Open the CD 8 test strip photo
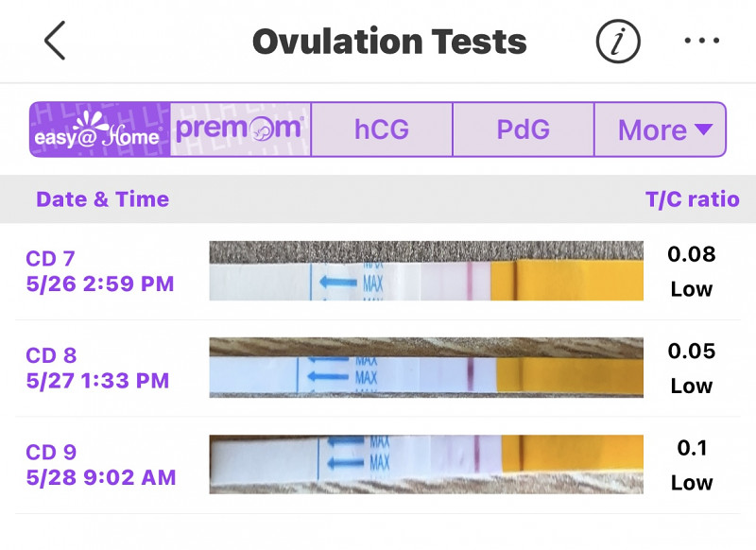Screen dimensions: 756x550 [x=426, y=368]
